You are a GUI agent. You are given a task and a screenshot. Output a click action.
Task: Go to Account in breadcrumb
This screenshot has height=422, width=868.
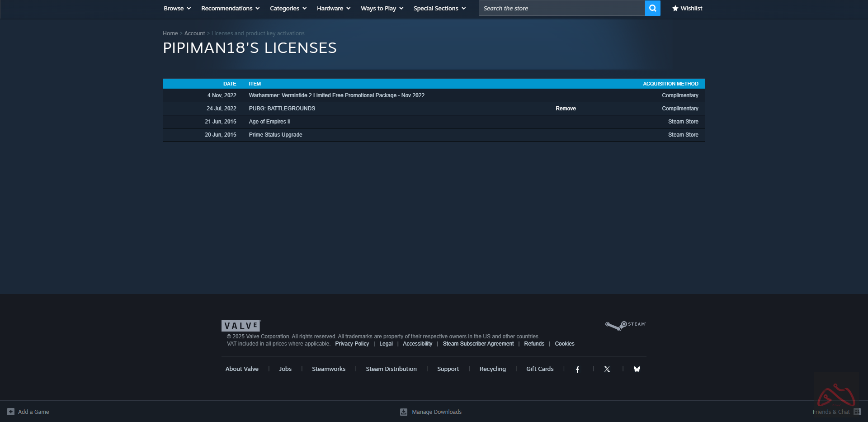click(x=194, y=33)
